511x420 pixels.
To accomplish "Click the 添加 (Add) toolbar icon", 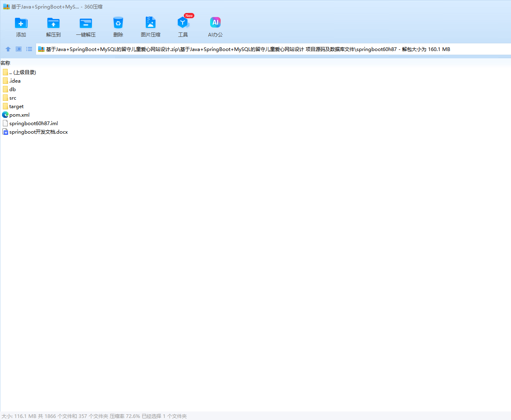I will 21,23.
